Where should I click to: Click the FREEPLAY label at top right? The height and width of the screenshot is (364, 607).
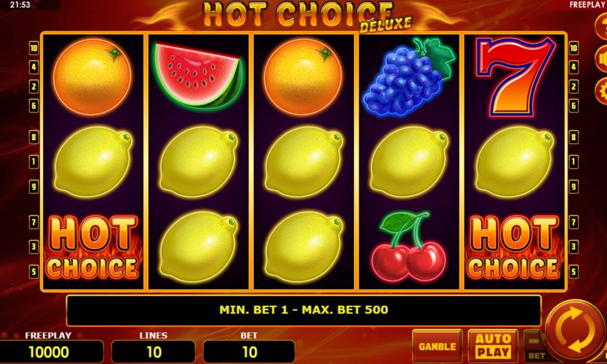586,5
